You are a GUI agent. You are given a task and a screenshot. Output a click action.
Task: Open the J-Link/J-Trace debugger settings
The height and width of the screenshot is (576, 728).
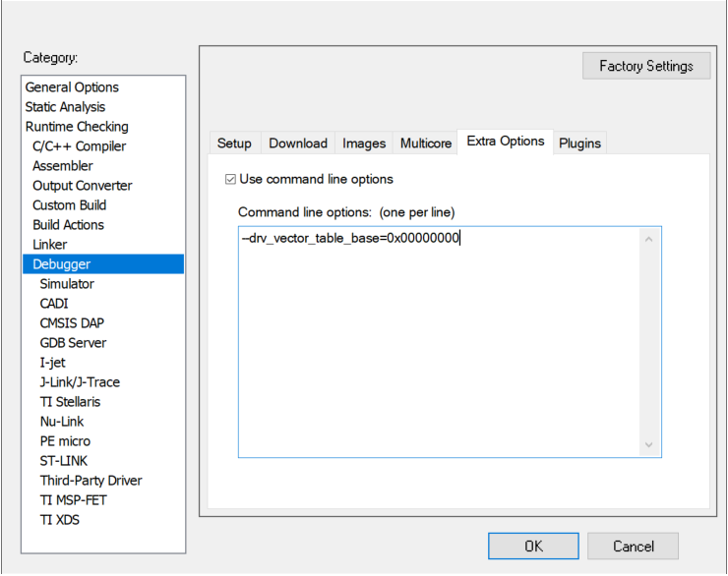(80, 382)
